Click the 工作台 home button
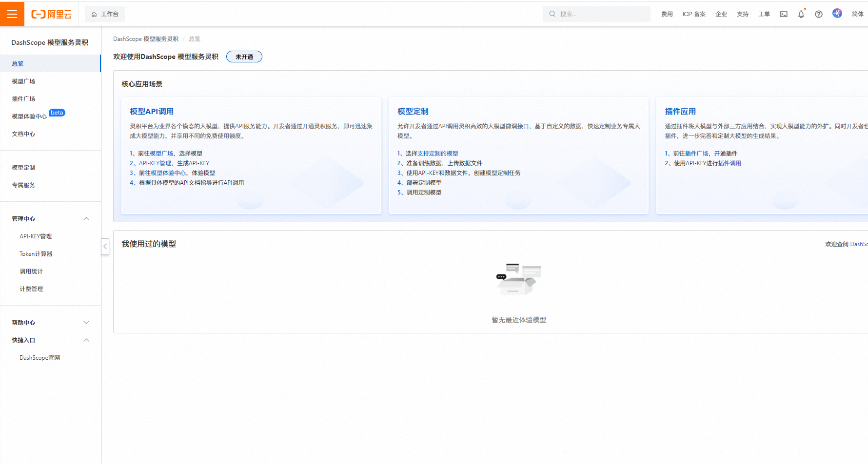Viewport: 868px width, 464px height. point(105,14)
